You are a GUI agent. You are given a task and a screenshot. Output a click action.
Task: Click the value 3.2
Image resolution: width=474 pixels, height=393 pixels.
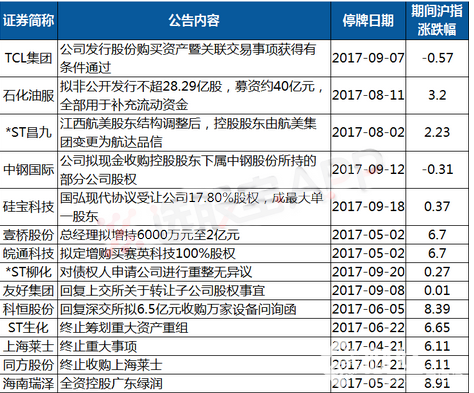pyautogui.click(x=437, y=95)
